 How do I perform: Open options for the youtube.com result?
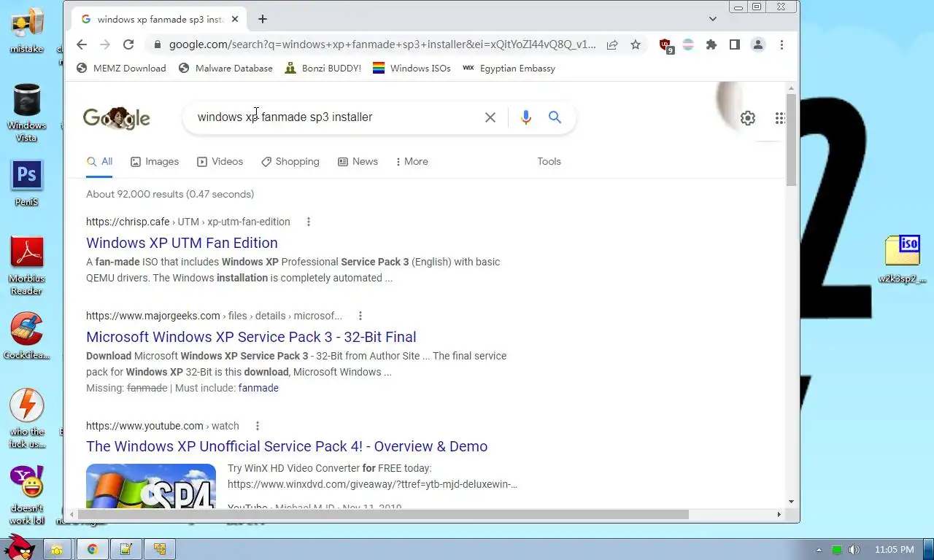point(257,426)
